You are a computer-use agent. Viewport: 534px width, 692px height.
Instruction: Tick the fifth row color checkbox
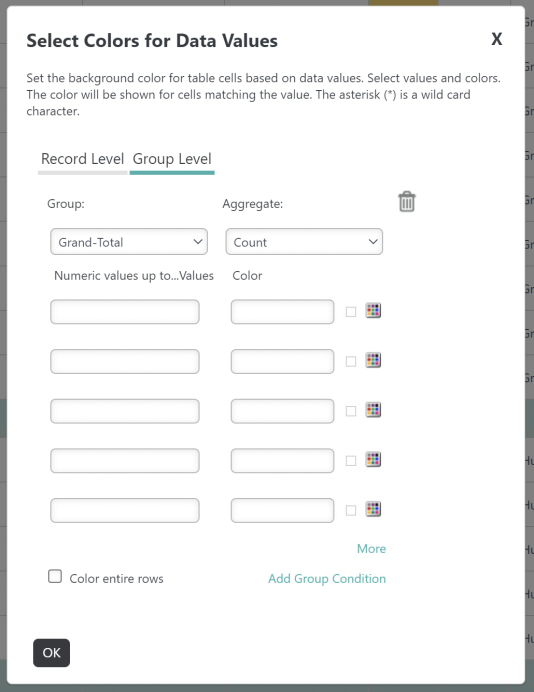[x=351, y=511]
